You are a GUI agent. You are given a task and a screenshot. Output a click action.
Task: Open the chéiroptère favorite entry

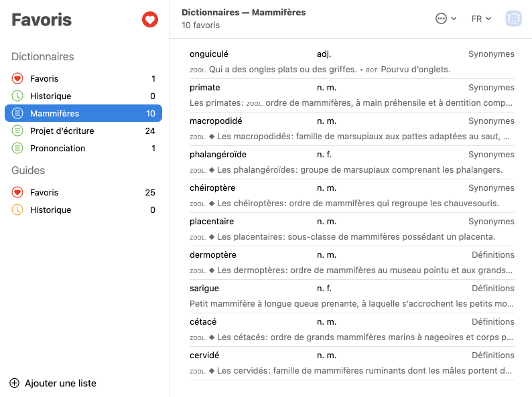[212, 188]
